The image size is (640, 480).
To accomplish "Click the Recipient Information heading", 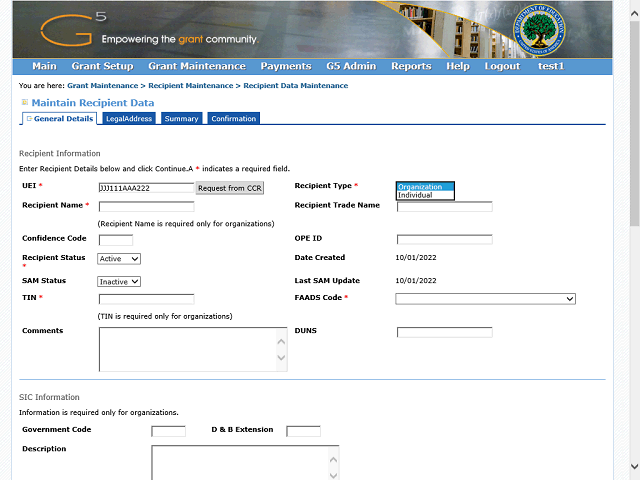I will tap(60, 153).
